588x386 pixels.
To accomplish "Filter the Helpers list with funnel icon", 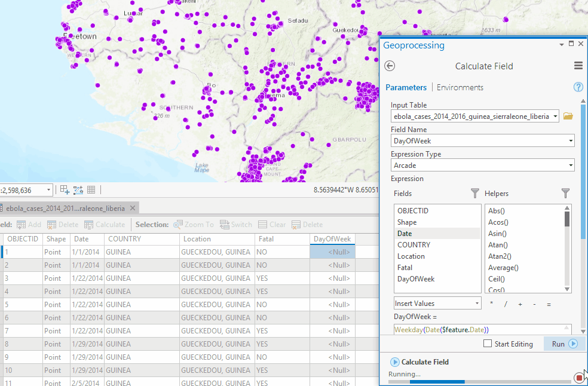I will tap(565, 194).
